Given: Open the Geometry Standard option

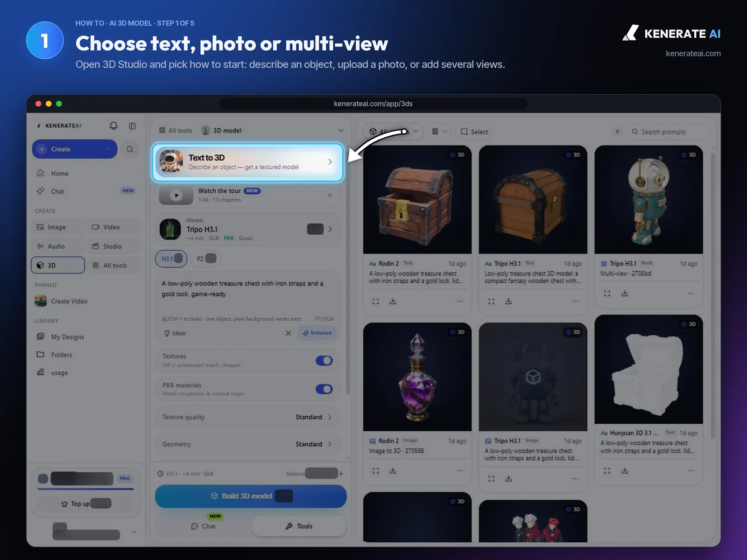Looking at the screenshot, I should tap(247, 444).
